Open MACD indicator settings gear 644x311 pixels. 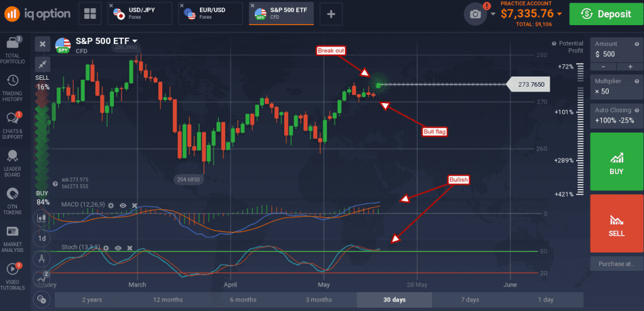(x=111, y=205)
